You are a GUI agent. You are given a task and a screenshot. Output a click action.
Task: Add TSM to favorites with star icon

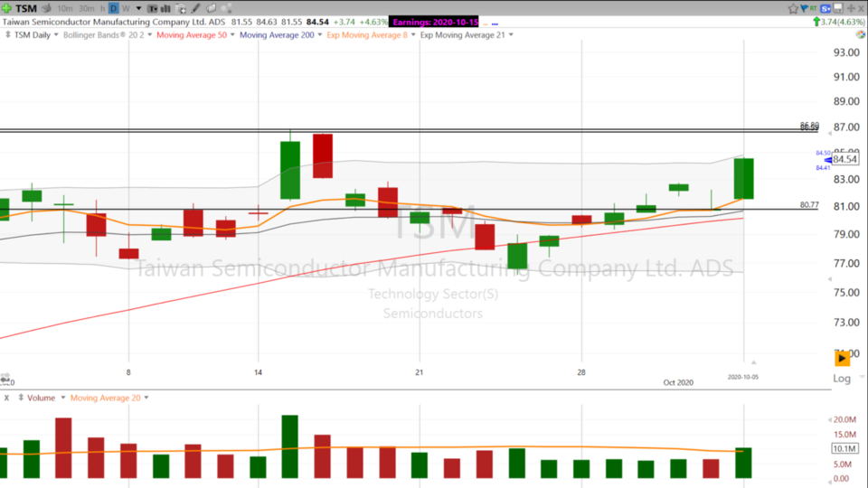click(793, 8)
